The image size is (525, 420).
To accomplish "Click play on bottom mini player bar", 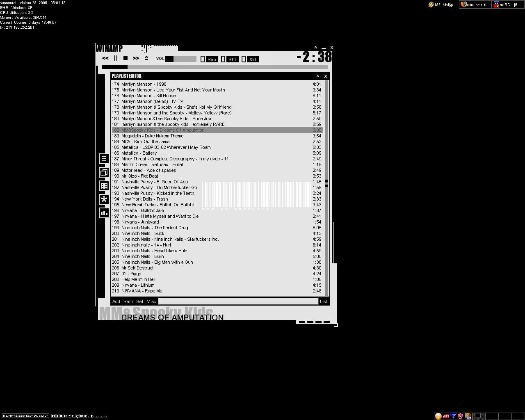I will pos(57,416).
